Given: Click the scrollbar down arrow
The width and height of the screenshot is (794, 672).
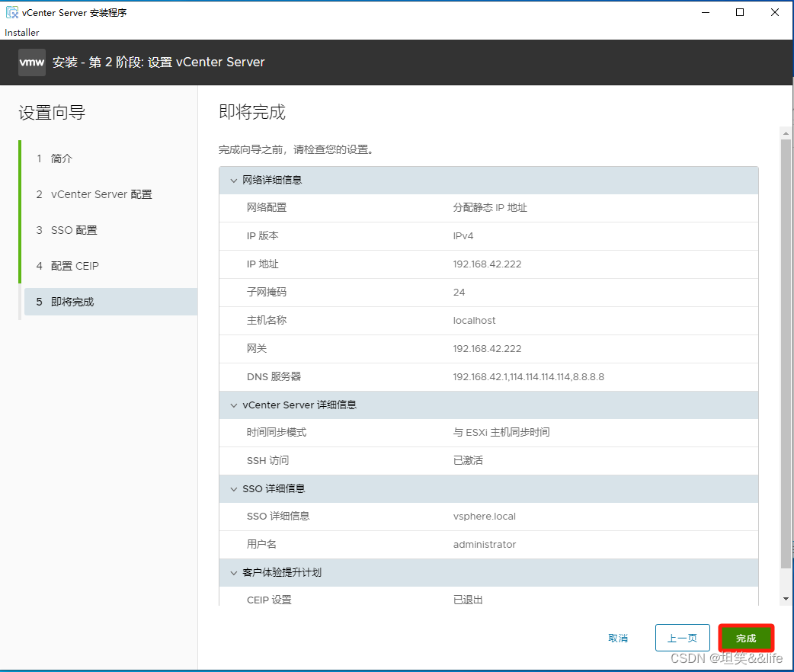Looking at the screenshot, I should point(786,599).
